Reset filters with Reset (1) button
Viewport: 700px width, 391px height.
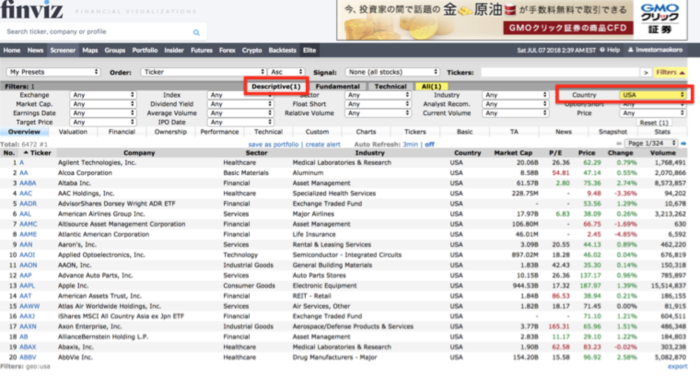654,122
